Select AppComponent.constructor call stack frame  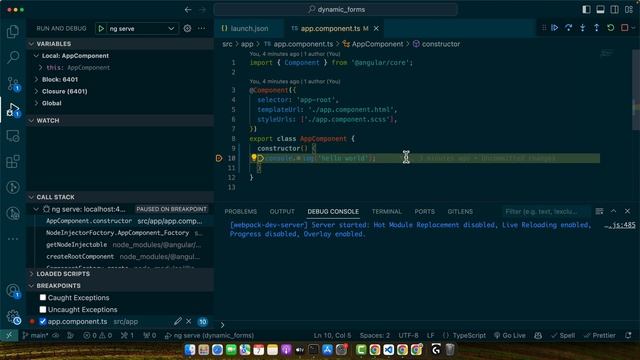coord(120,221)
